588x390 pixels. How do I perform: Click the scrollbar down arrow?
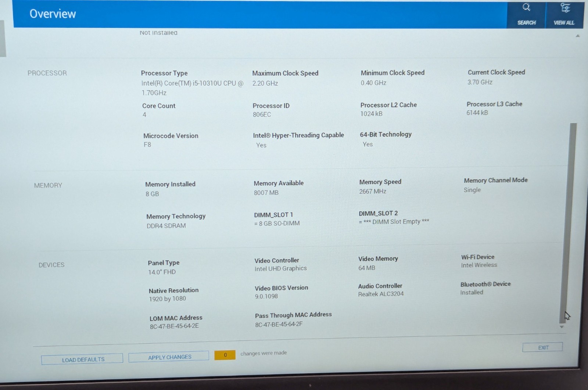click(562, 327)
